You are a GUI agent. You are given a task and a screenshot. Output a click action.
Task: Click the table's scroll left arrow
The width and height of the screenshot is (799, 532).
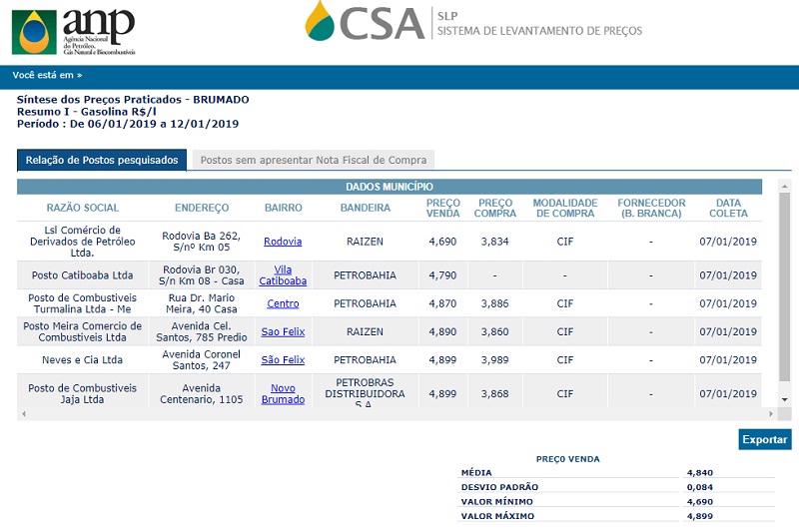pyautogui.click(x=23, y=413)
